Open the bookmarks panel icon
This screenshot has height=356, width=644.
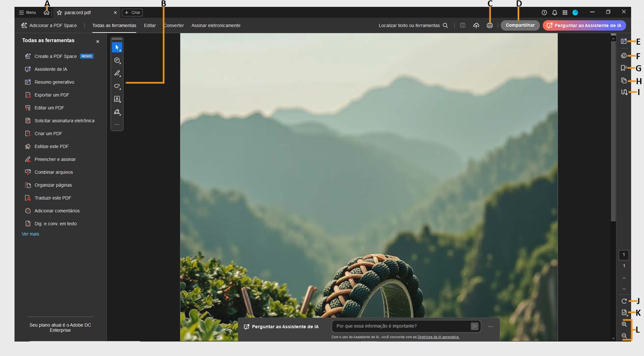(624, 68)
